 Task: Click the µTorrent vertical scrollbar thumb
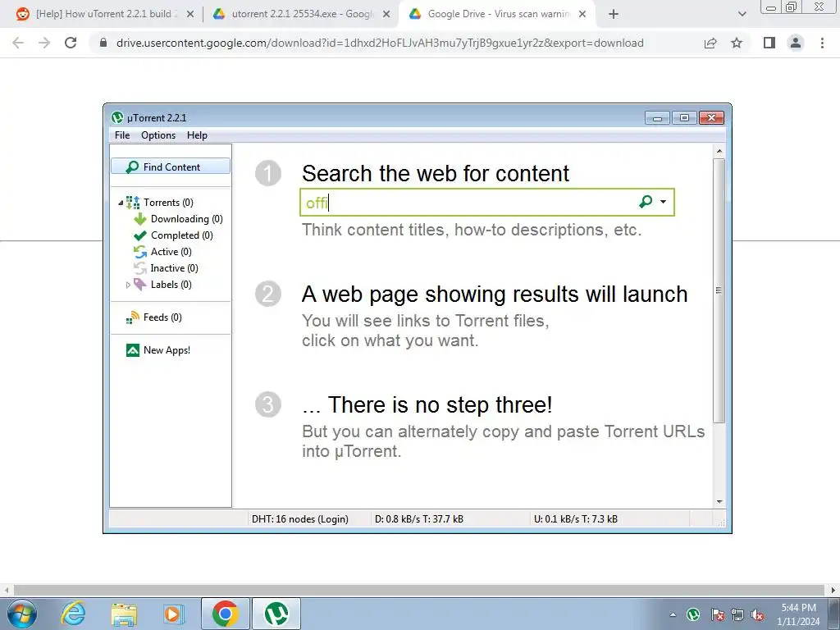[719, 290]
